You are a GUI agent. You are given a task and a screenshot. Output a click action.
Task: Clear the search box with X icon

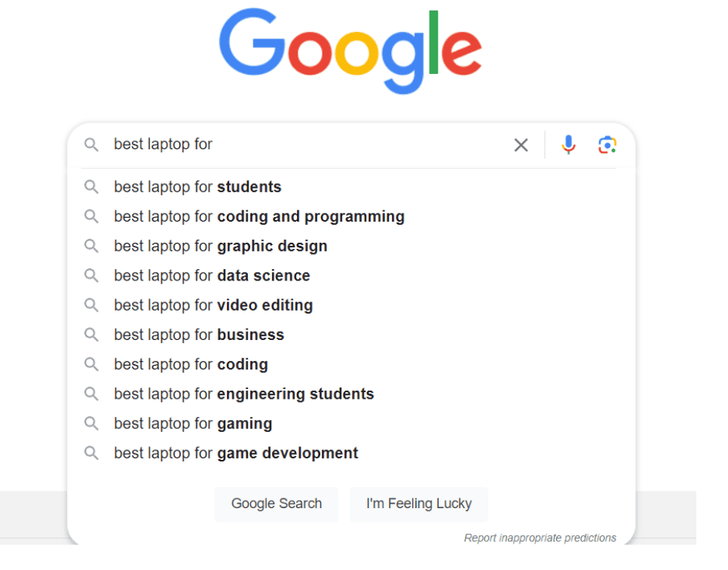[x=521, y=145]
